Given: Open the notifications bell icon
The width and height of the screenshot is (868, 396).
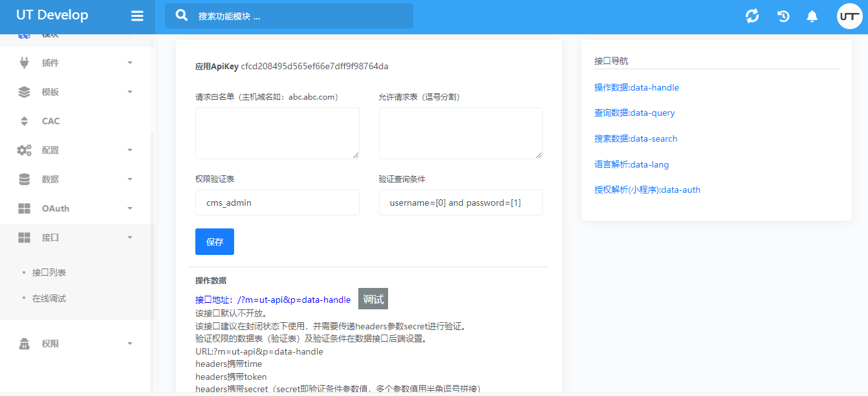Looking at the screenshot, I should point(812,16).
